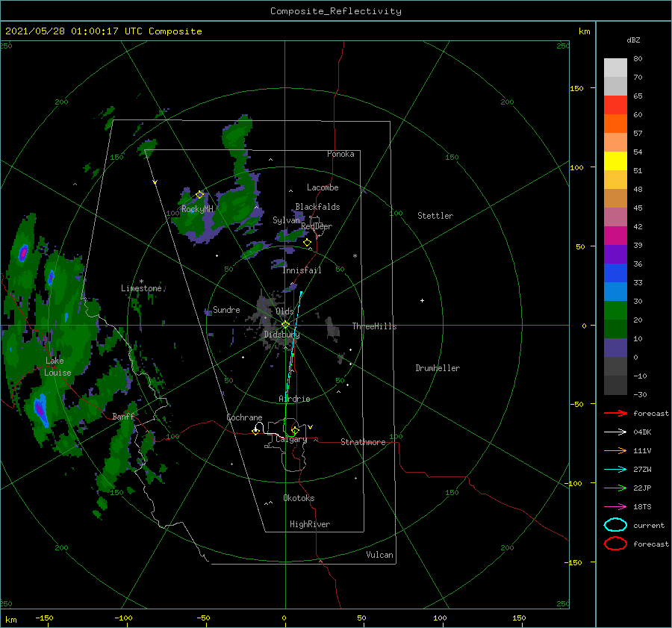Click the red swatch between 65 and 60
672x628 pixels.
point(615,105)
